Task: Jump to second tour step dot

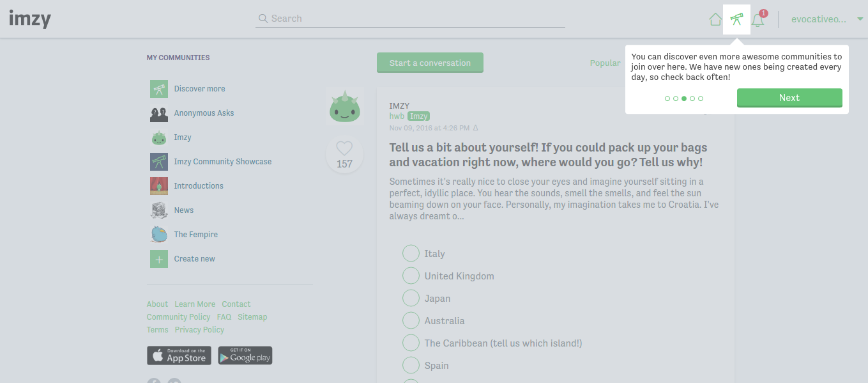Action: 676,98
